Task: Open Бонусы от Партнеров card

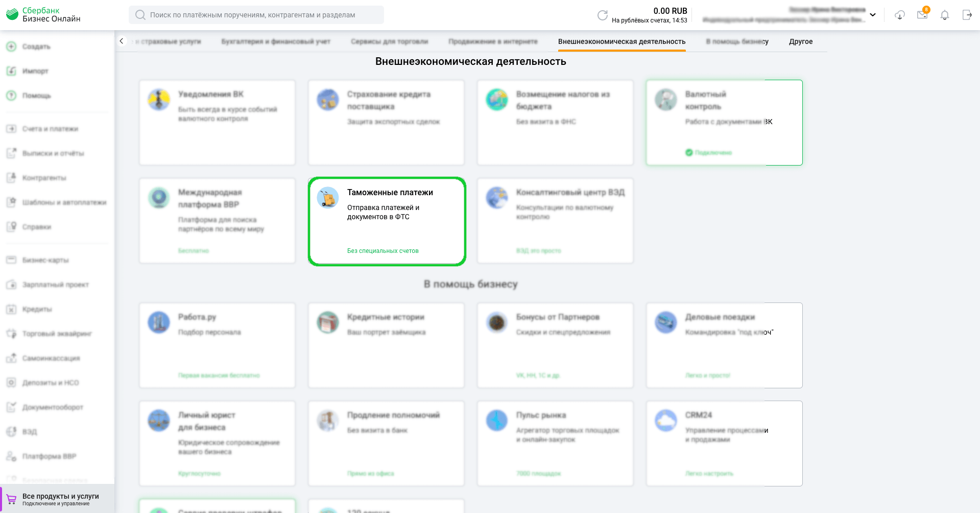Action: point(555,345)
